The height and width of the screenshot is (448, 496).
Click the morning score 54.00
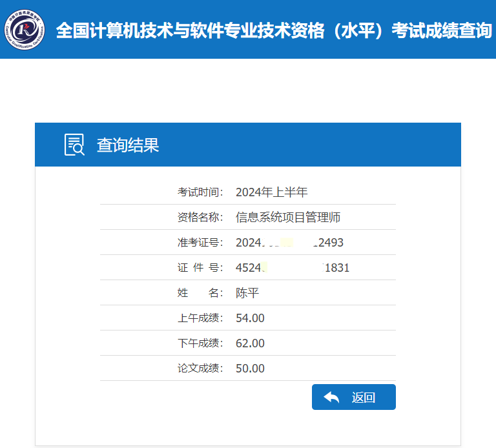251,318
